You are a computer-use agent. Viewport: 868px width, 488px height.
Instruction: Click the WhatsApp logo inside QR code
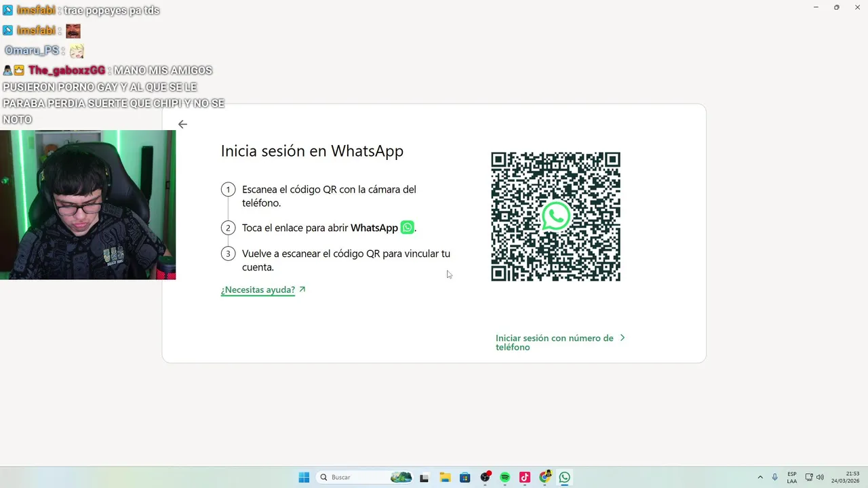555,216
